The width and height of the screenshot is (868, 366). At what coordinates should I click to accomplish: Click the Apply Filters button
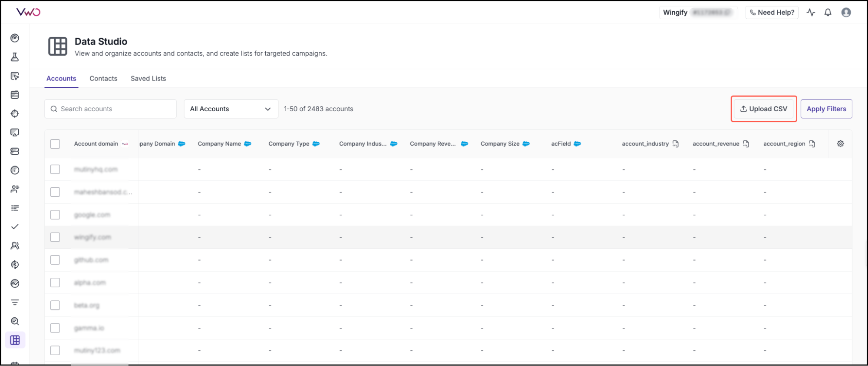coord(826,109)
